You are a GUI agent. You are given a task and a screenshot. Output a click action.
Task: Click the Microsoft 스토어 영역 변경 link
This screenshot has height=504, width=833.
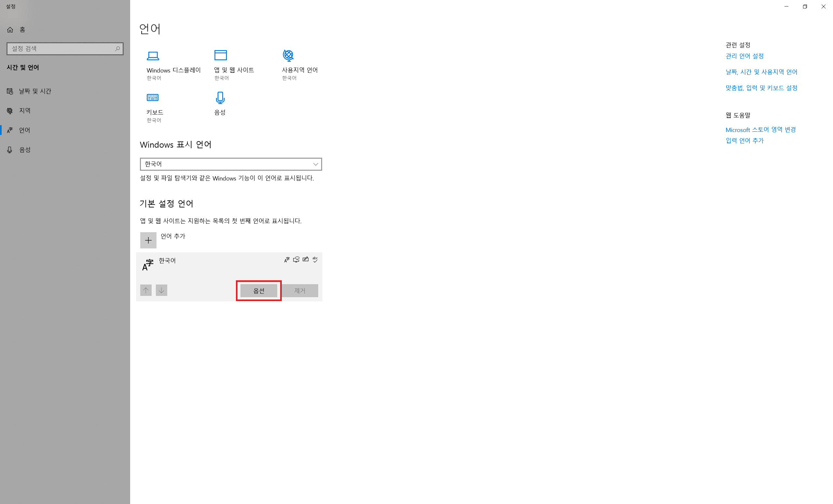760,130
